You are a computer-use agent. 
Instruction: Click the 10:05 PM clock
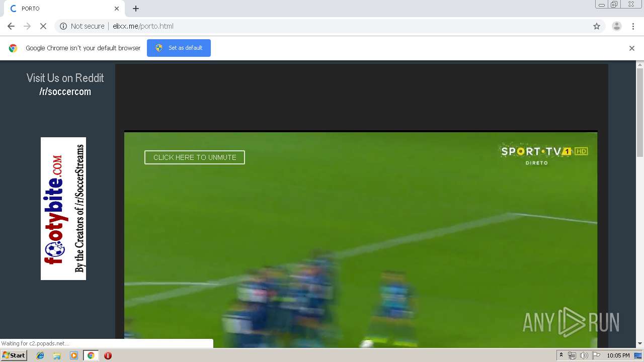coord(618,355)
